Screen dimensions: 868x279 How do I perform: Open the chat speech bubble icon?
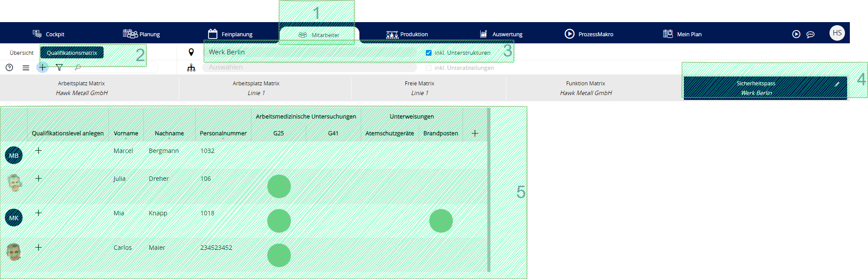point(810,34)
